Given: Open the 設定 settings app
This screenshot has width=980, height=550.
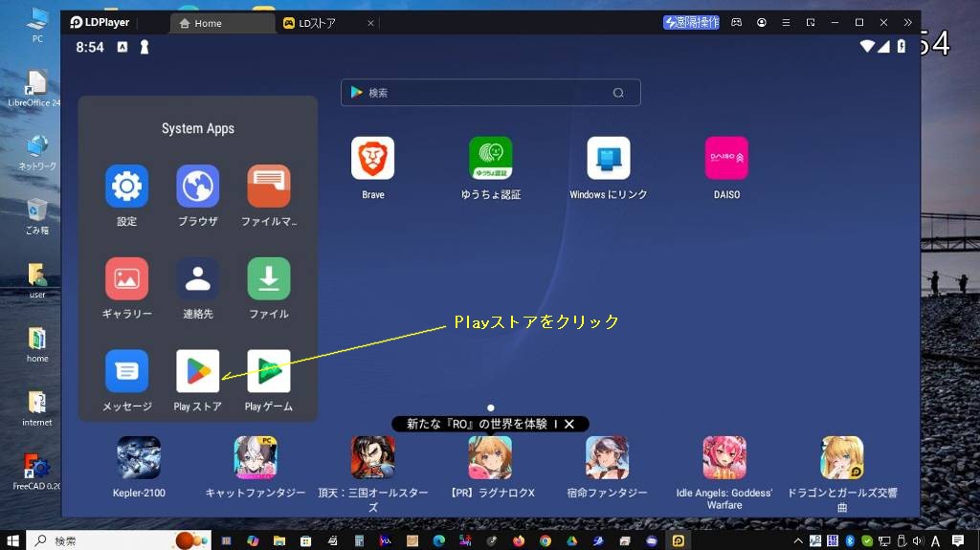Looking at the screenshot, I should click(127, 187).
